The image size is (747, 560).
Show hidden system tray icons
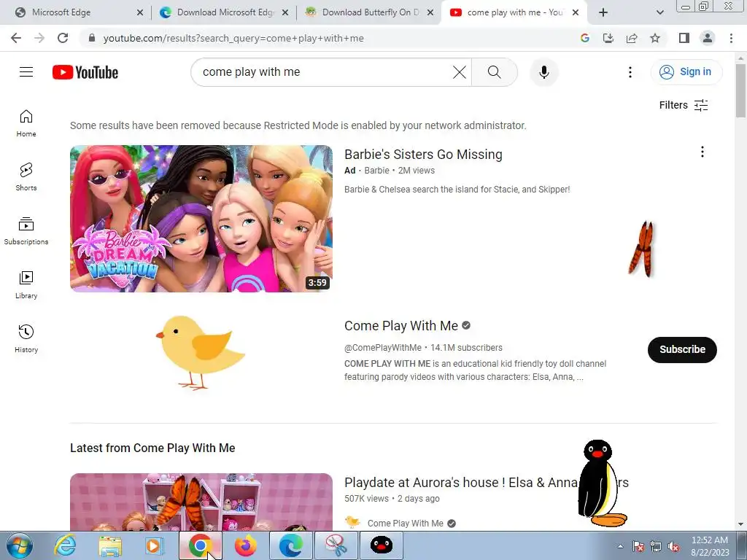pyautogui.click(x=620, y=546)
